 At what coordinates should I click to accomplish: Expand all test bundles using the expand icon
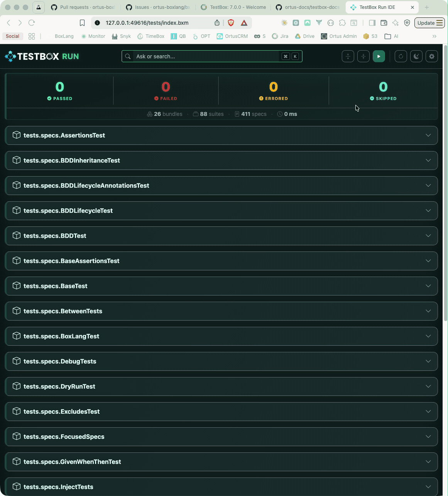[x=348, y=56]
